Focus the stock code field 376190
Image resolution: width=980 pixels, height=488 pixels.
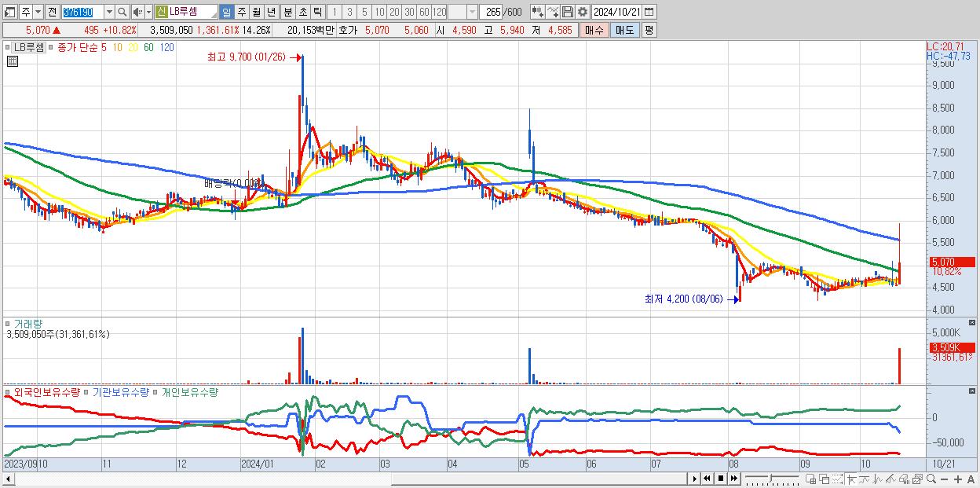(82, 12)
